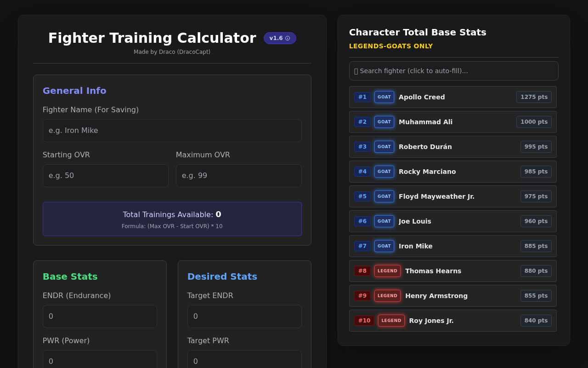
Task: Select Iron Mike in the rankings
Action: coord(453,246)
